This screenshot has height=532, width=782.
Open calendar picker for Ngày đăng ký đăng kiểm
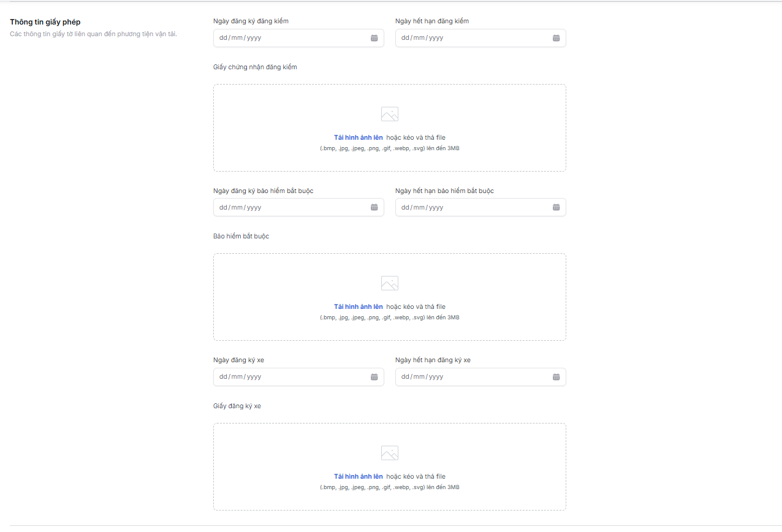coord(374,38)
